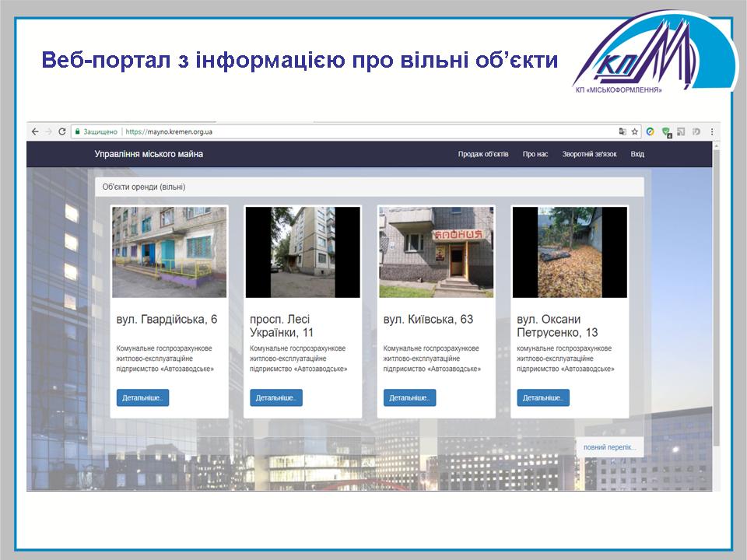Viewport: 747px width, 560px height.
Task: Click the Вхід login link
Action: (637, 154)
